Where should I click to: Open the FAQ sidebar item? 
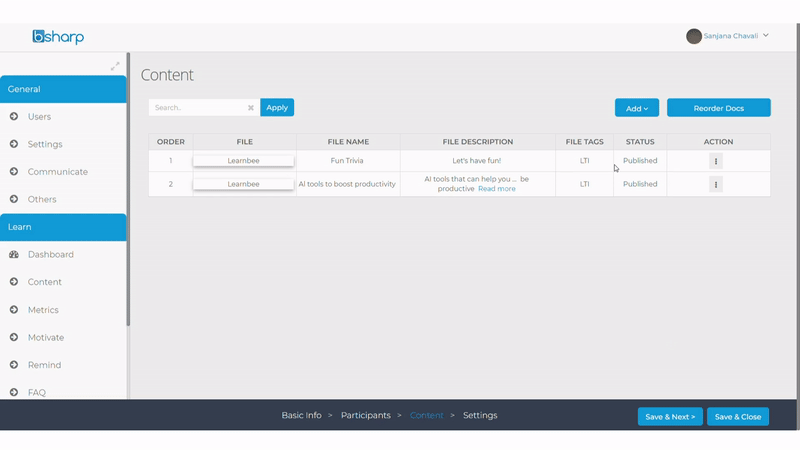pos(37,392)
